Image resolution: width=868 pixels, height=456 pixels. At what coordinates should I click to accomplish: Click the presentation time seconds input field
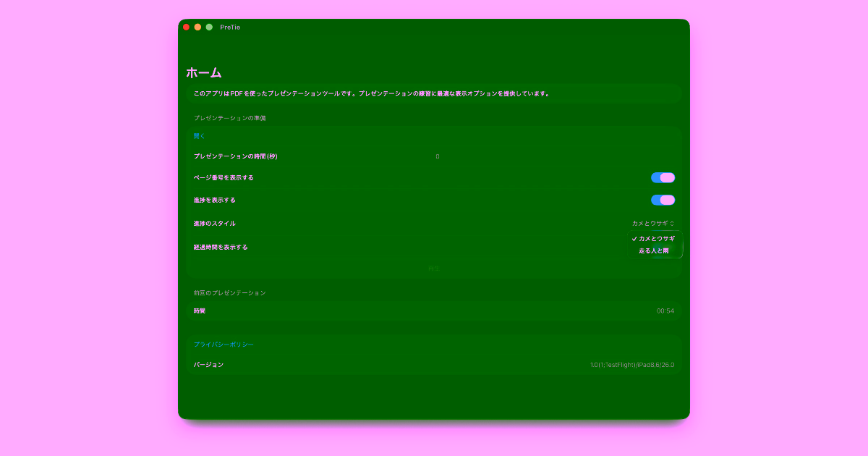(437, 156)
